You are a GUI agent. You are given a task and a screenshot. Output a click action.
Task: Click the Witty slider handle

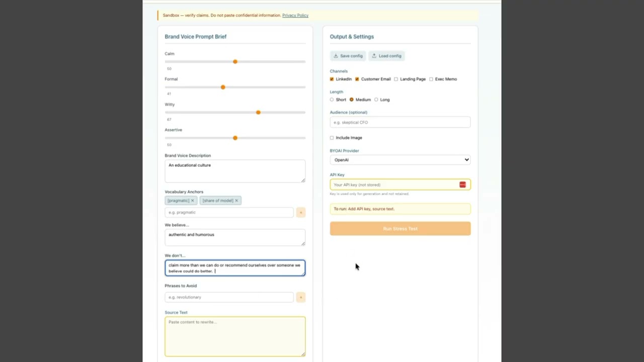click(x=258, y=113)
